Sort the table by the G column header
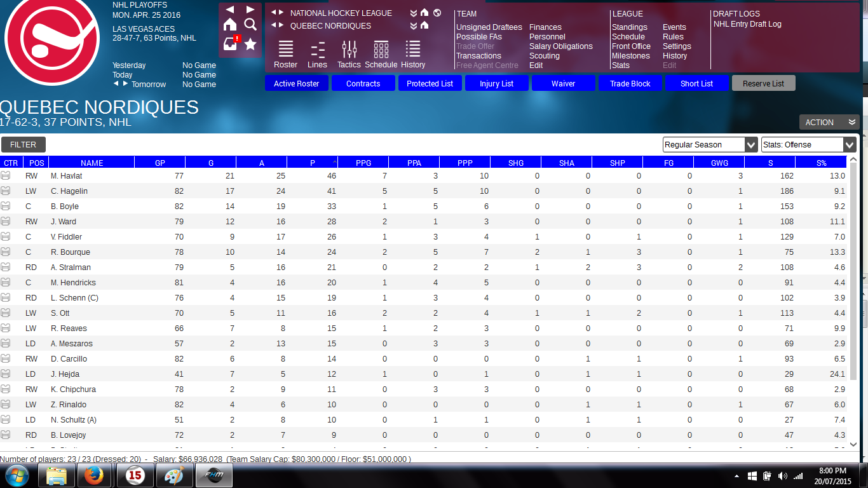The width and height of the screenshot is (868, 488). pyautogui.click(x=211, y=163)
